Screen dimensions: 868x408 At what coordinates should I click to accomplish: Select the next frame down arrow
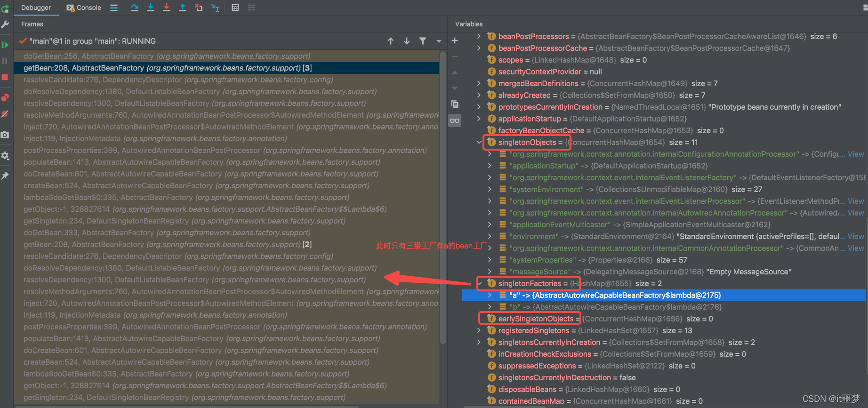(x=407, y=41)
